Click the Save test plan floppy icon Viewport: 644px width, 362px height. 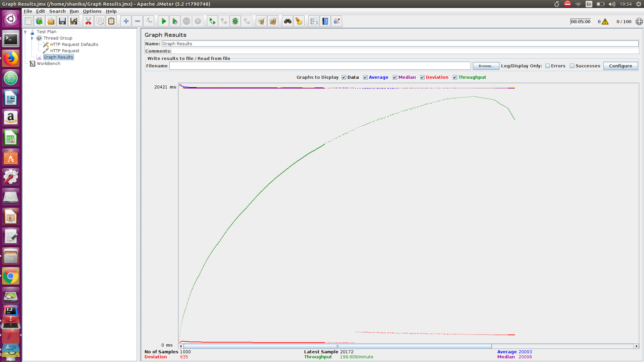click(62, 21)
